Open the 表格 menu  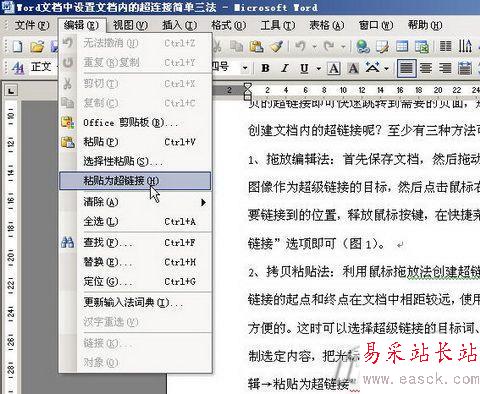[x=326, y=25]
